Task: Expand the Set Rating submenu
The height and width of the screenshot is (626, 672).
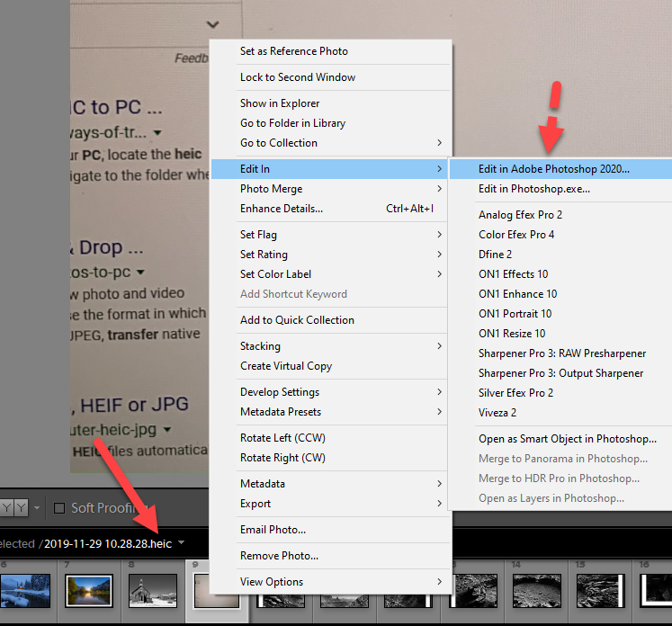Action: (x=329, y=254)
